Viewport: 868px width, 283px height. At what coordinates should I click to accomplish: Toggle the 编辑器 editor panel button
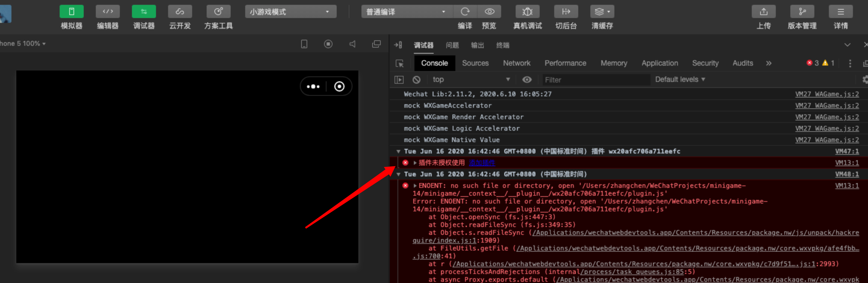(x=108, y=12)
